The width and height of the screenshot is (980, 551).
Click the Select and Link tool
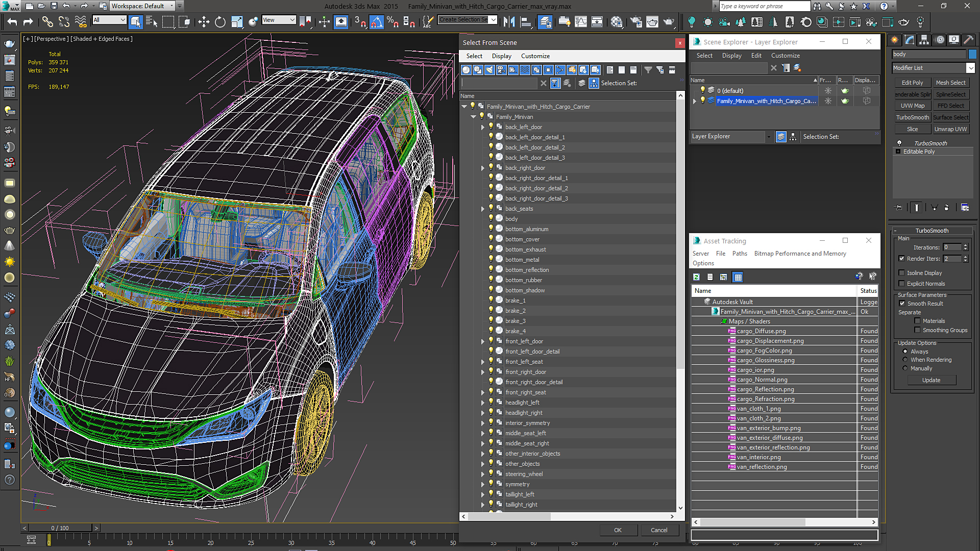click(x=47, y=21)
